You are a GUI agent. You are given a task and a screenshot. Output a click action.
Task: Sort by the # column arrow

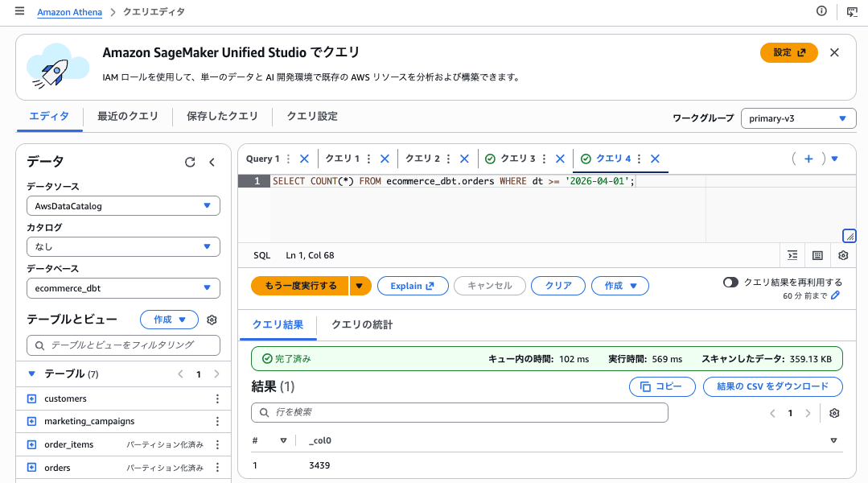pos(283,441)
